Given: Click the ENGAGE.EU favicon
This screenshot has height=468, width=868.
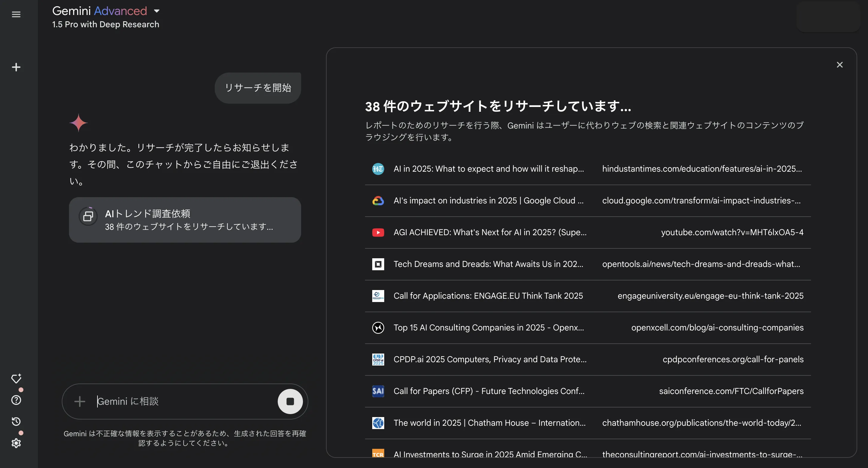Looking at the screenshot, I should [378, 296].
